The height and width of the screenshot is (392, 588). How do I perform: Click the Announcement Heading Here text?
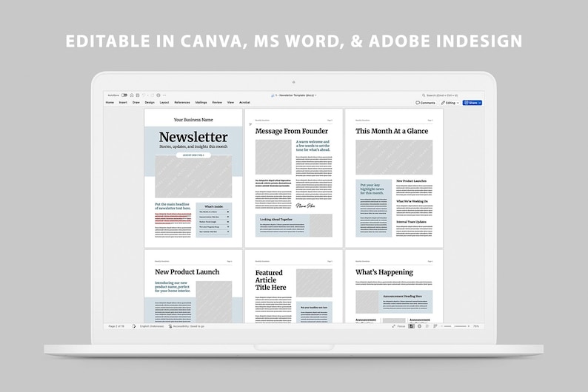(402, 296)
